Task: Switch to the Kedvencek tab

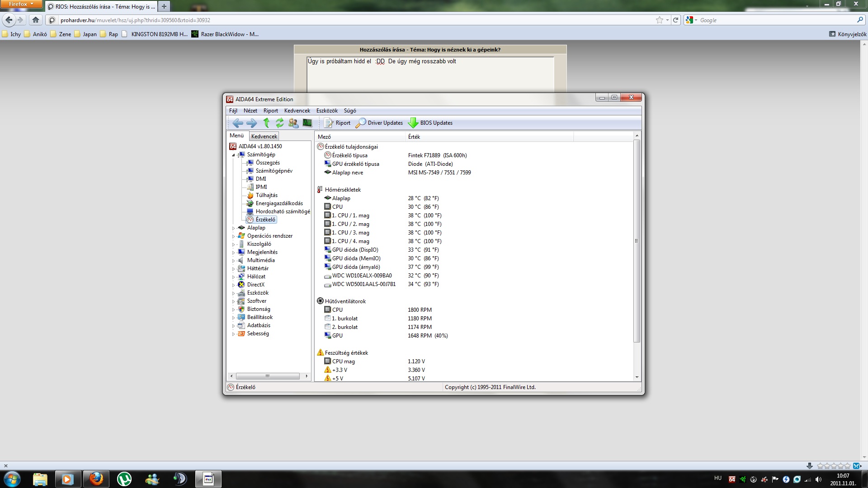Action: tap(264, 136)
